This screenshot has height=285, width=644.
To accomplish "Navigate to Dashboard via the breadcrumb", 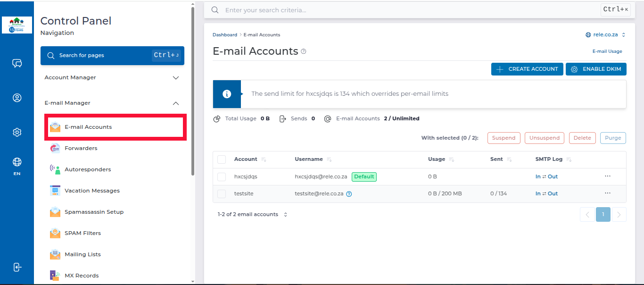I will (x=225, y=34).
